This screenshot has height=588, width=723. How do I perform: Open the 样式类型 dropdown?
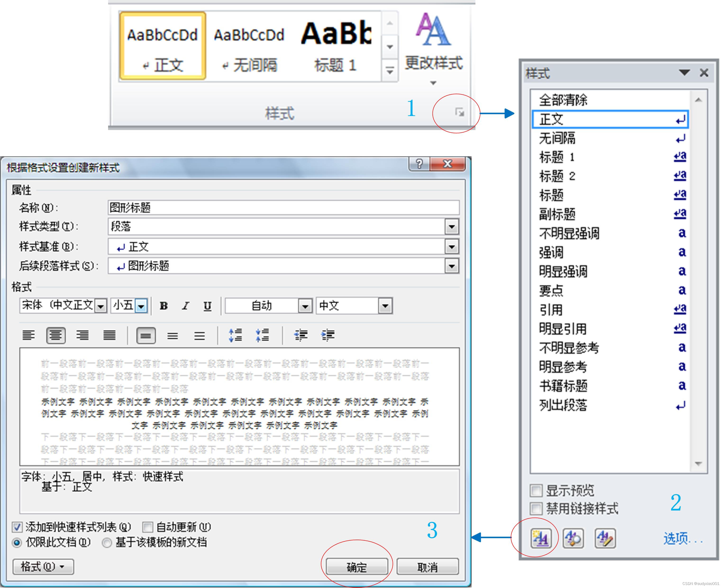[x=452, y=227]
